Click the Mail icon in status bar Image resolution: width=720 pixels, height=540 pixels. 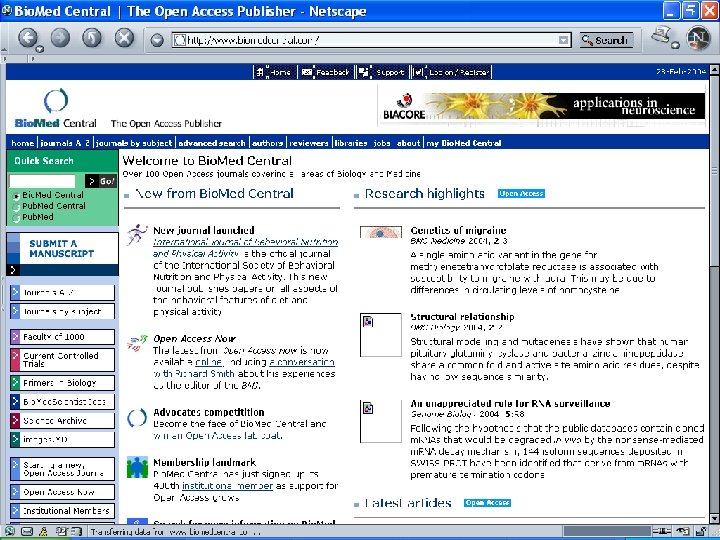pos(27,532)
